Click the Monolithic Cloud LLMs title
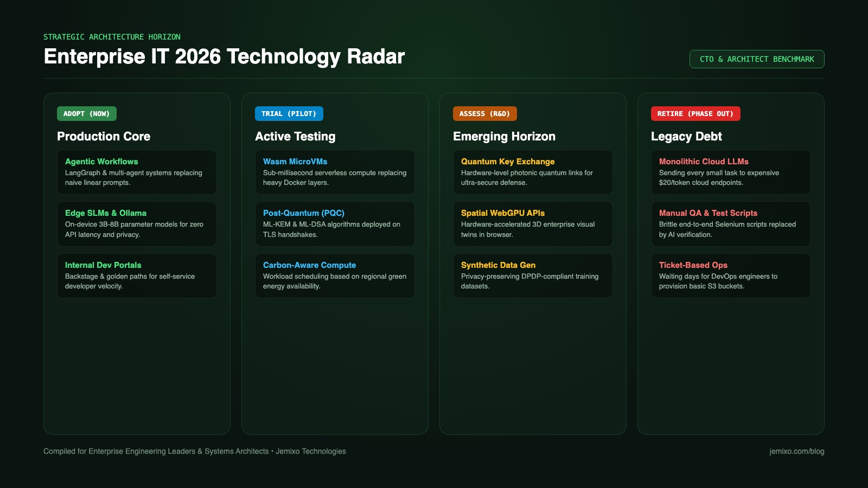 (704, 162)
